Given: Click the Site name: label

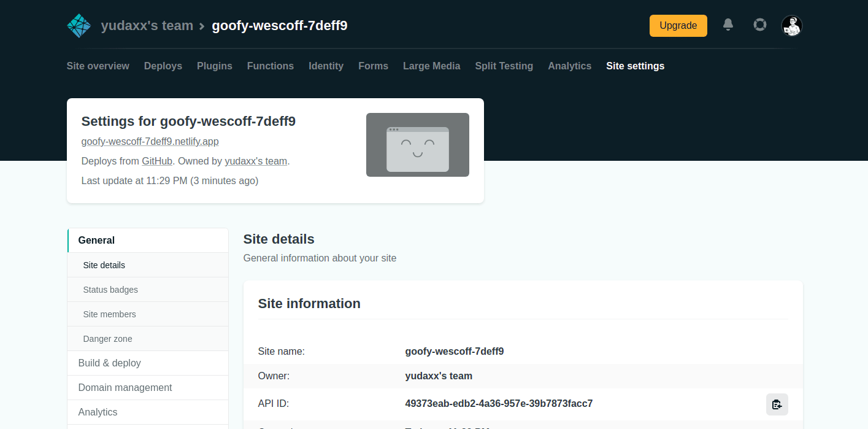Looking at the screenshot, I should (x=282, y=352).
